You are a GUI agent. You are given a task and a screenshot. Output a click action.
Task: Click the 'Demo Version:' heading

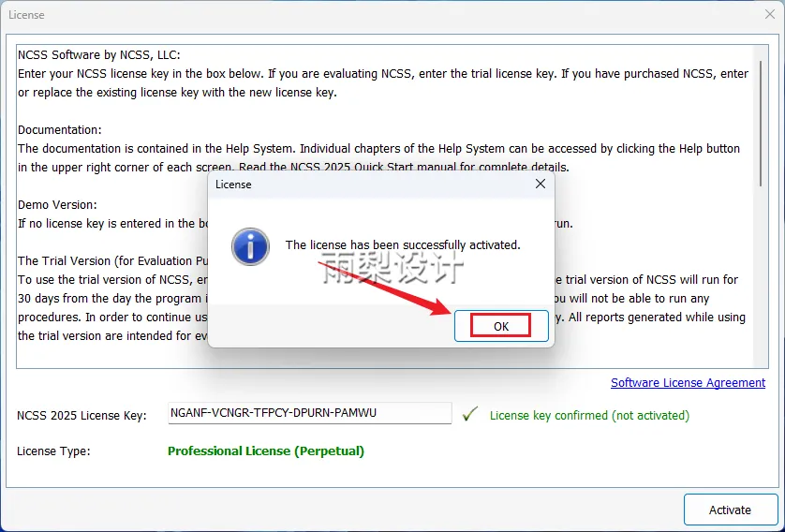click(x=57, y=205)
